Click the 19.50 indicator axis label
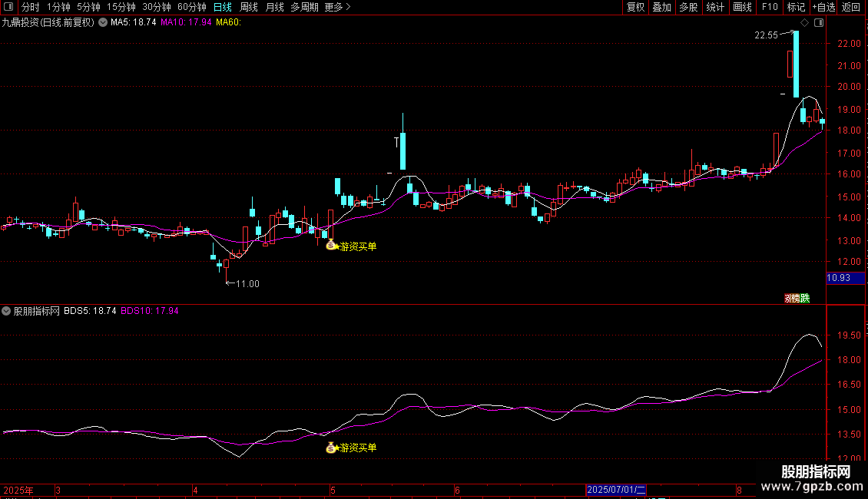The image size is (868, 499). click(849, 335)
